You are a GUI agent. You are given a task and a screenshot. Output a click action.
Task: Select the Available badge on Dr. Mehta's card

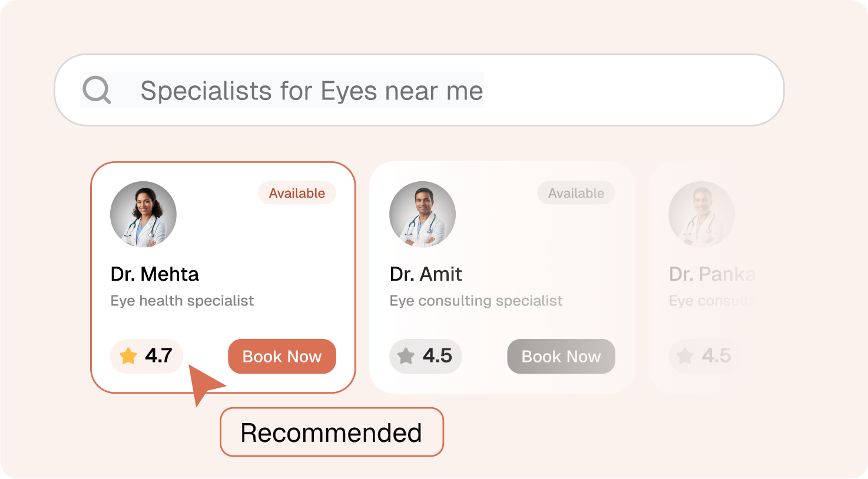(x=297, y=193)
